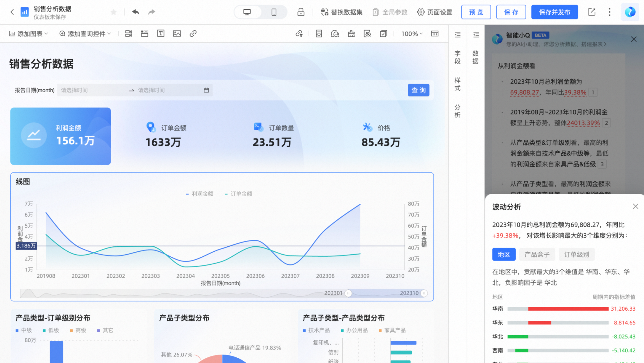644x363 pixels.
Task: Click the 202301 timeline slider handle
Action: pyautogui.click(x=348, y=293)
